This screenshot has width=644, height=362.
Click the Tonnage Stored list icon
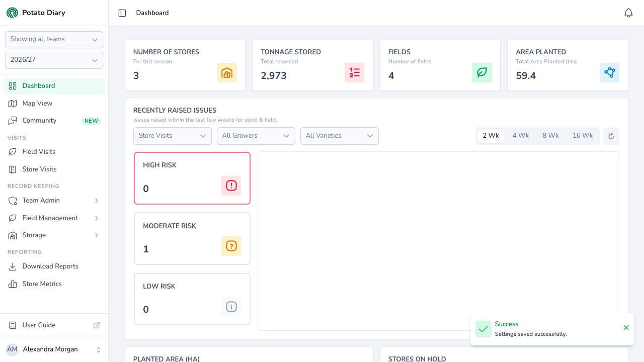(x=355, y=73)
